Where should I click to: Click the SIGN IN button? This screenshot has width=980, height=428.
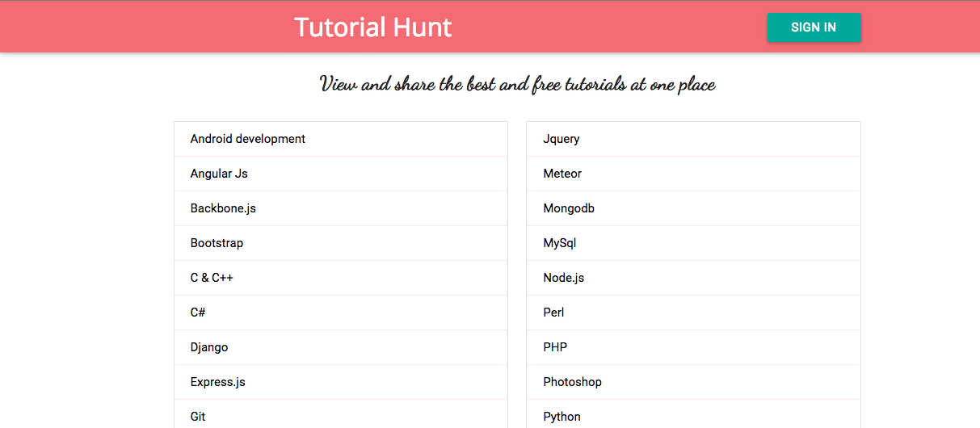coord(814,27)
